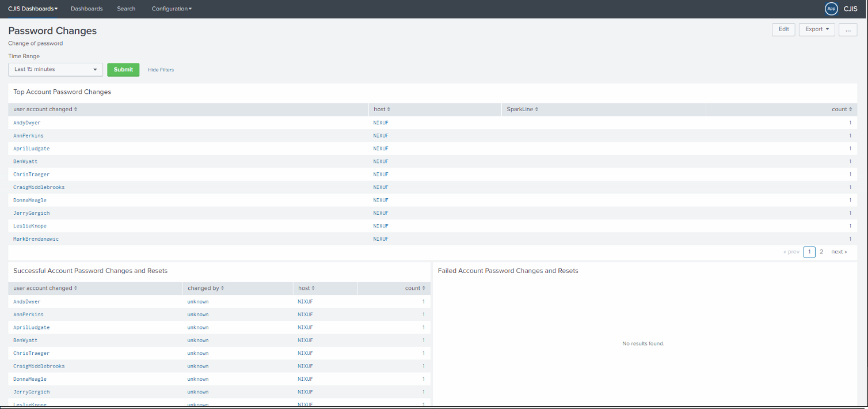The image size is (868, 409).
Task: Select page 1 in pagination
Action: pos(809,252)
